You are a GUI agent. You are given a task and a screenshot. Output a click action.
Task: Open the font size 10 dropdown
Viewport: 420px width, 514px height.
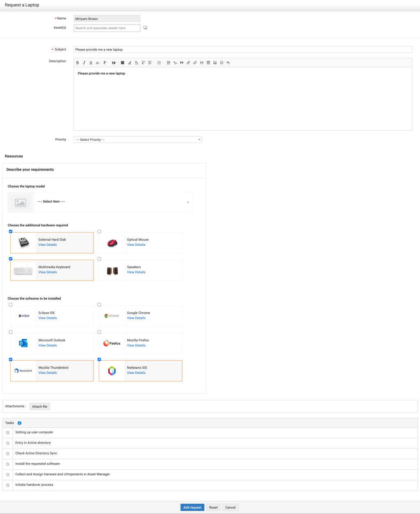click(114, 63)
